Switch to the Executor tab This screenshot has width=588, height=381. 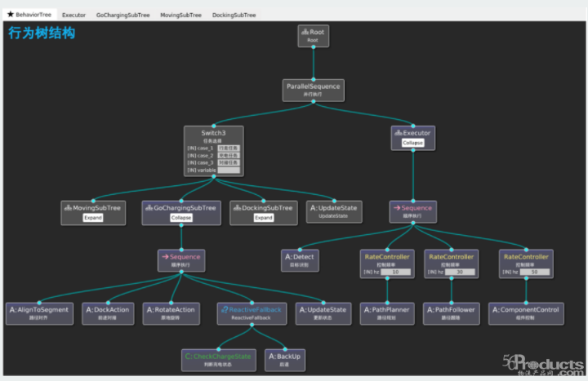click(73, 15)
